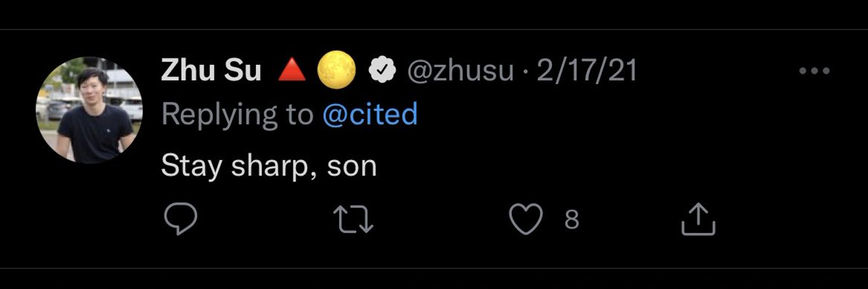The image size is (868, 289).
Task: Retweet using the looping arrows icon
Action: (354, 220)
